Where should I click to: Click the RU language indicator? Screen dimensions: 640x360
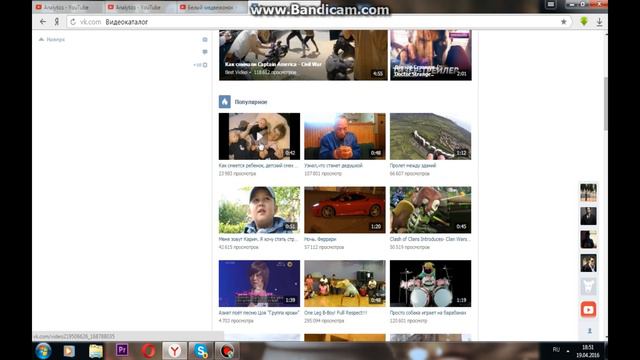click(x=556, y=350)
